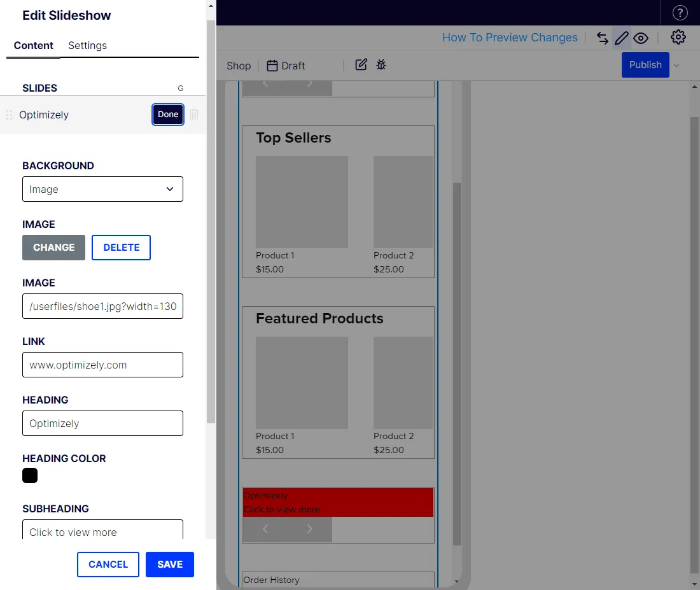This screenshot has width=700, height=590.
Task: Delete the Optimizely slide with trash icon
Action: tap(193, 115)
